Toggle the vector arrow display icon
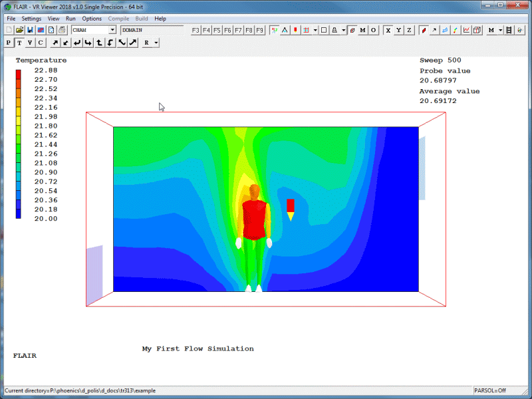The image size is (532, 399). click(434, 30)
